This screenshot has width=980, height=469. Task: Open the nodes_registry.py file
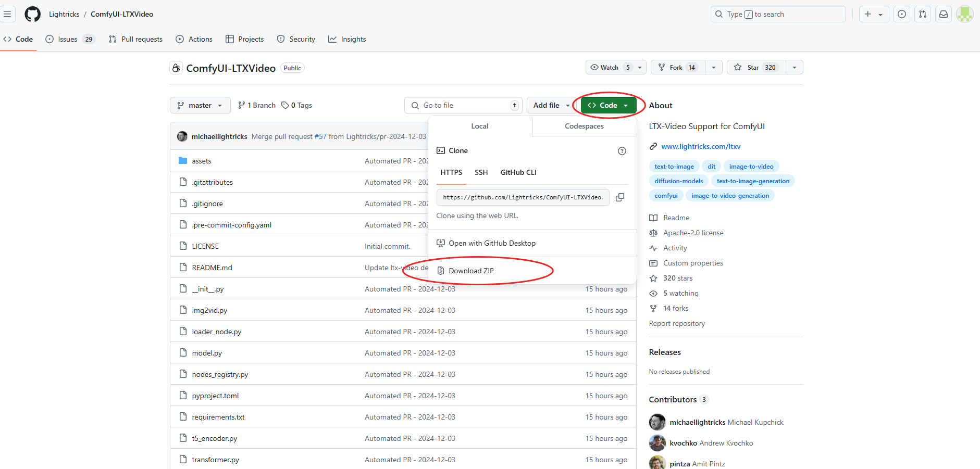coord(220,374)
